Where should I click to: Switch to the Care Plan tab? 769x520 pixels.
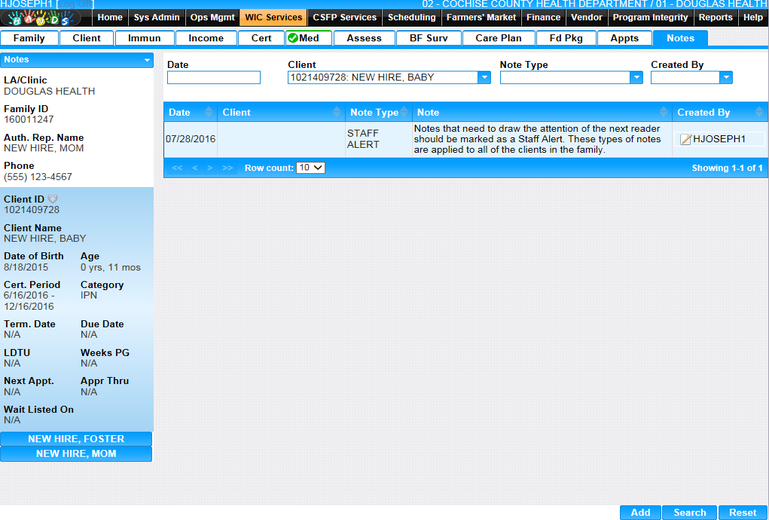coord(498,38)
